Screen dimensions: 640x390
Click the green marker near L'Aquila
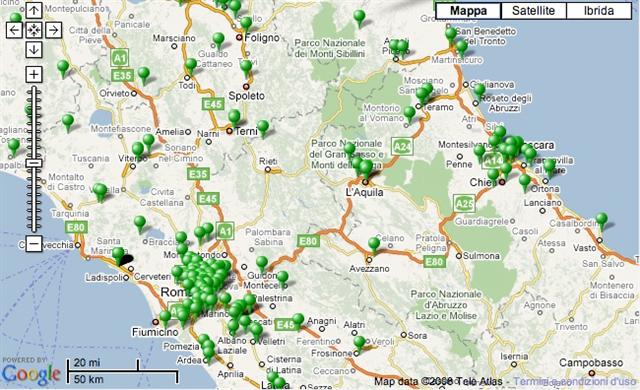(365, 168)
